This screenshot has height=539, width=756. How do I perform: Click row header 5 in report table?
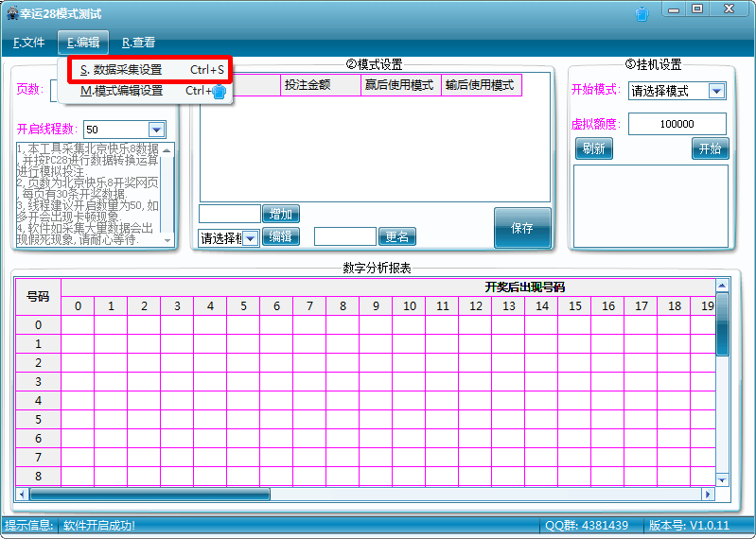38,420
